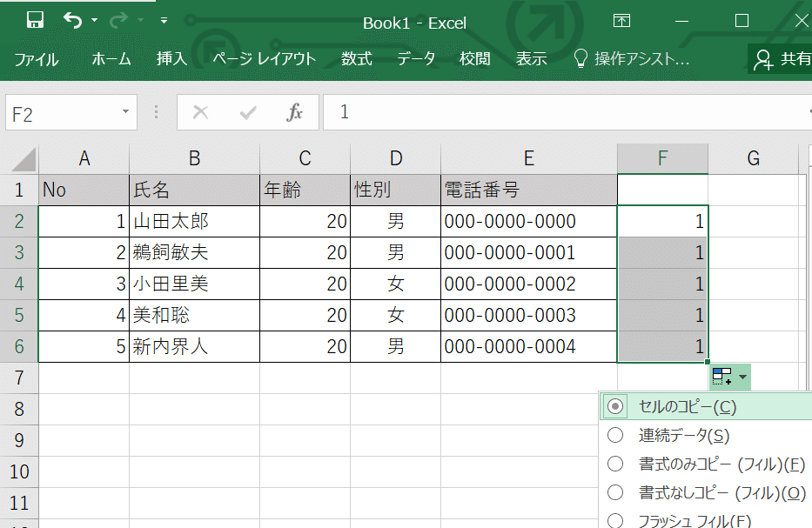812x528 pixels.
Task: Click the Insert Function fx icon
Action: tap(294, 112)
